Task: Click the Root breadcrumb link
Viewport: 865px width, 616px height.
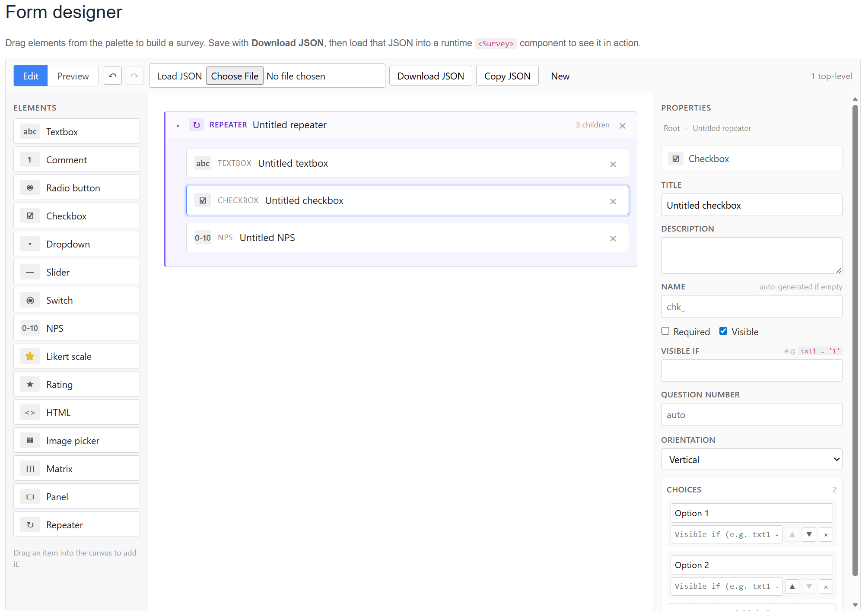Action: pyautogui.click(x=671, y=128)
